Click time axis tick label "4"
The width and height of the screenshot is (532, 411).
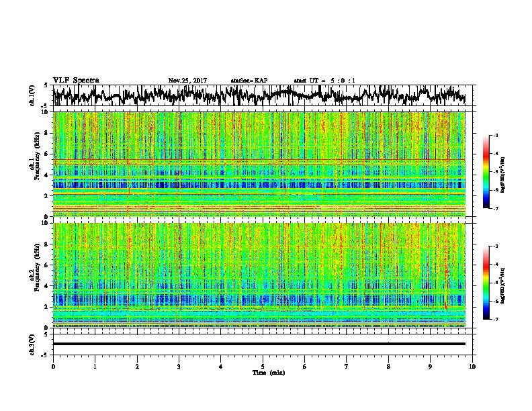click(220, 366)
